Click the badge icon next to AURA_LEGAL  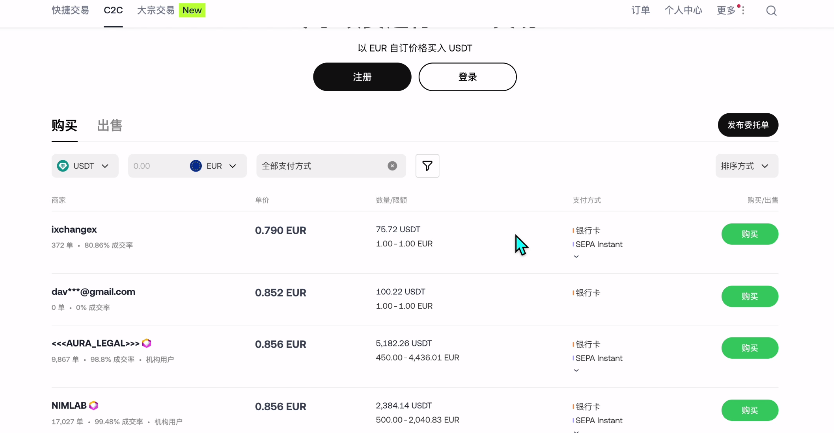click(147, 343)
